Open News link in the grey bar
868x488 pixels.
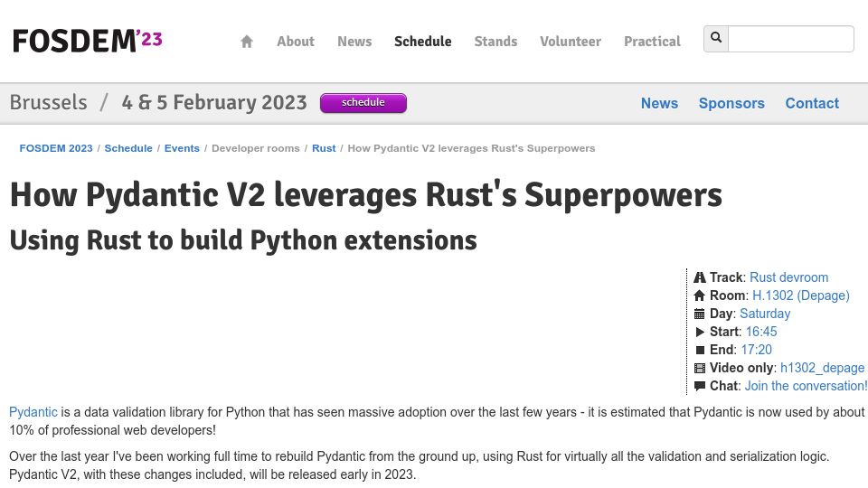click(x=659, y=103)
